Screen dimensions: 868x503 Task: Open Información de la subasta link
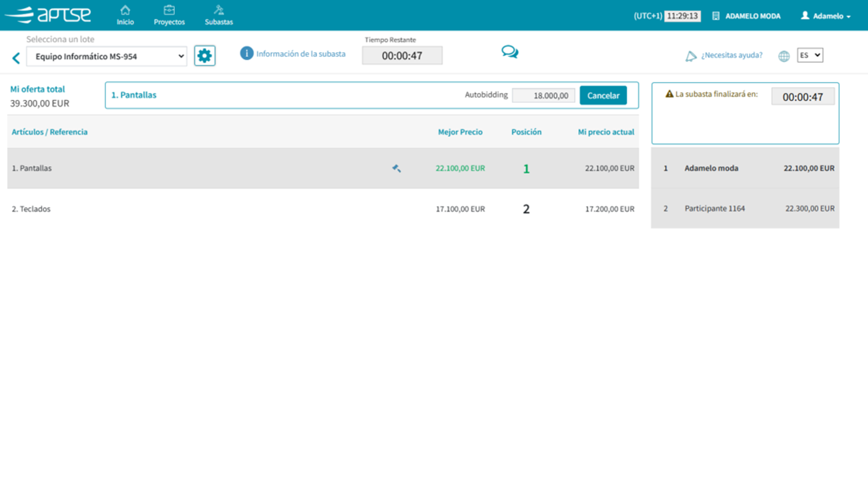301,54
